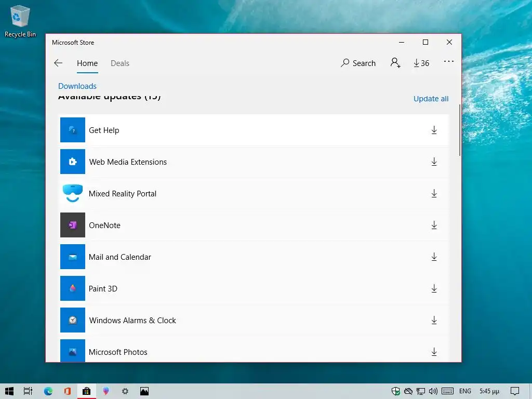
Task: Open the Windows Alarms & Clock tile
Action: (73, 320)
